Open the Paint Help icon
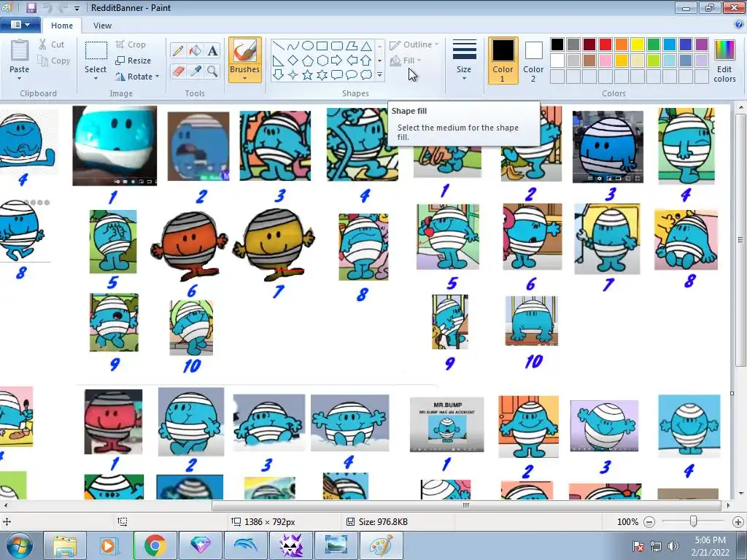The height and width of the screenshot is (560, 747). point(739,25)
